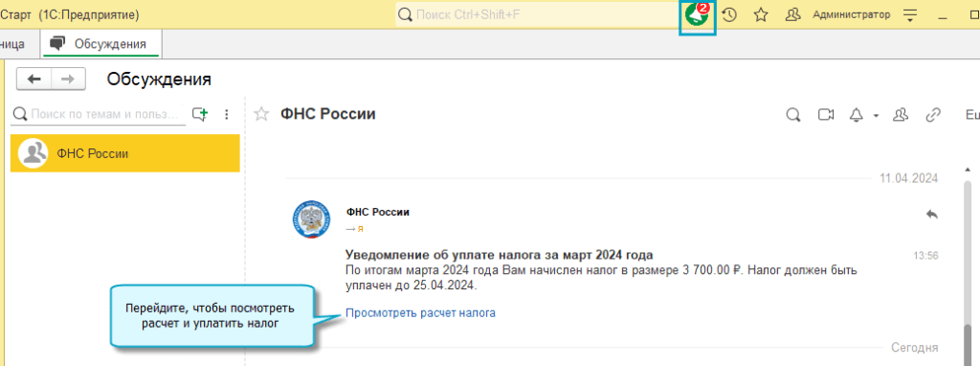Open the History clock icon
Screen dimensions: 980x366
point(729,14)
